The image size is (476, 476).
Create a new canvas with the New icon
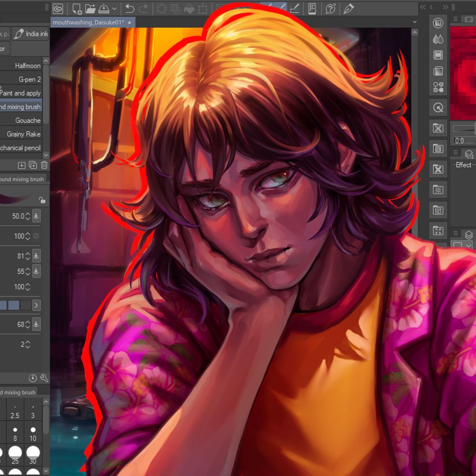coord(77,9)
